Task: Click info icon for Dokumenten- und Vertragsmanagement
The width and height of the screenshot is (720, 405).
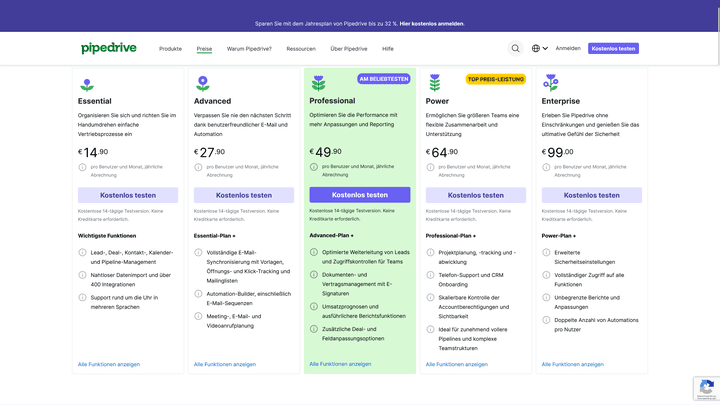Action: [x=314, y=275]
